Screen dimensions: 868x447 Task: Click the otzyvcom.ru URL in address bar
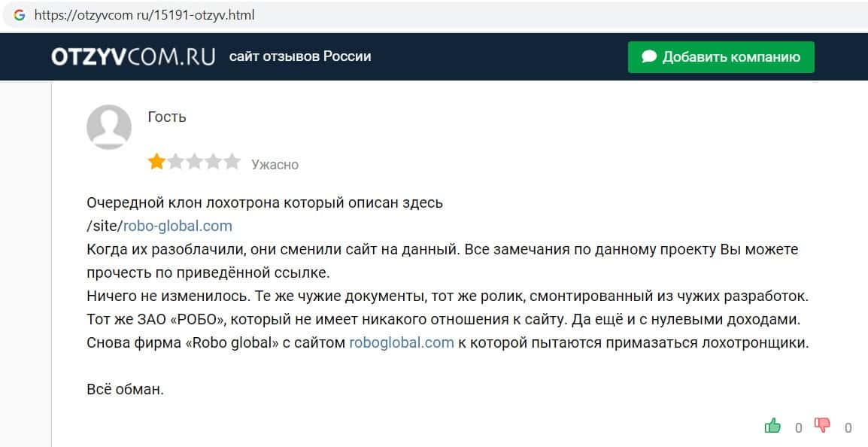144,15
